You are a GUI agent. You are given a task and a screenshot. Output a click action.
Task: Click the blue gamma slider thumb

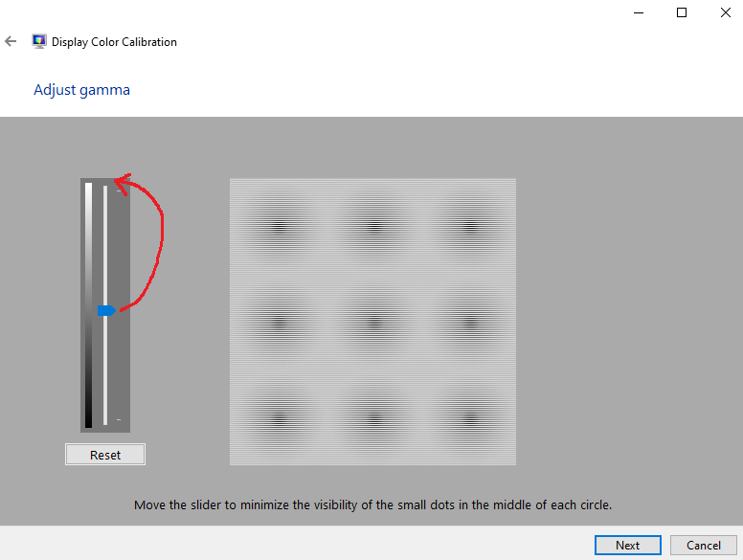[x=106, y=311]
